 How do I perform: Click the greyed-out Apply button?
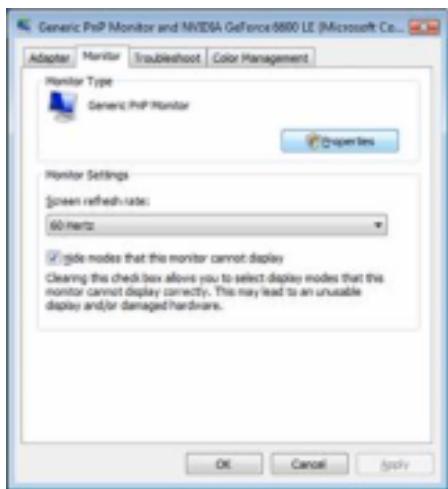tap(395, 464)
